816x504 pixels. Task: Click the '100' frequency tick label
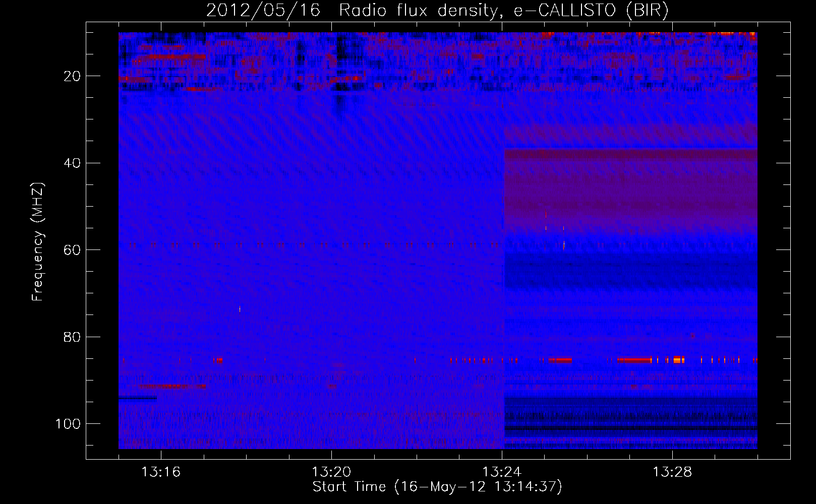click(x=68, y=424)
